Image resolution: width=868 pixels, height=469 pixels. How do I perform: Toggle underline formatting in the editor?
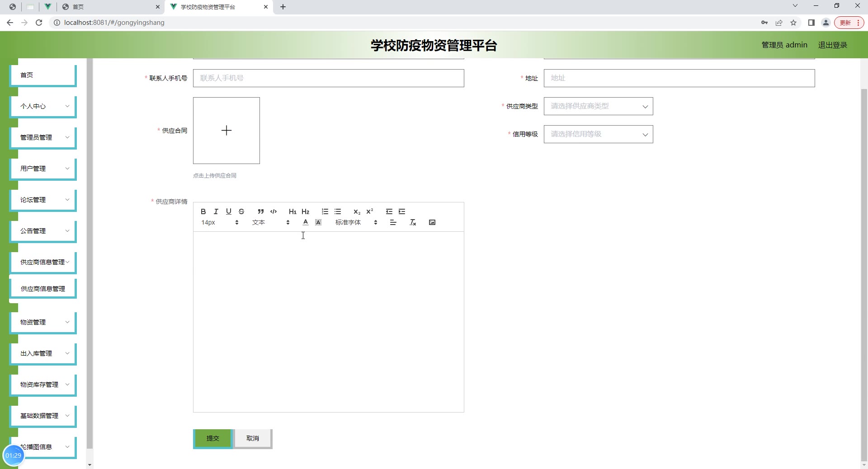coord(229,211)
